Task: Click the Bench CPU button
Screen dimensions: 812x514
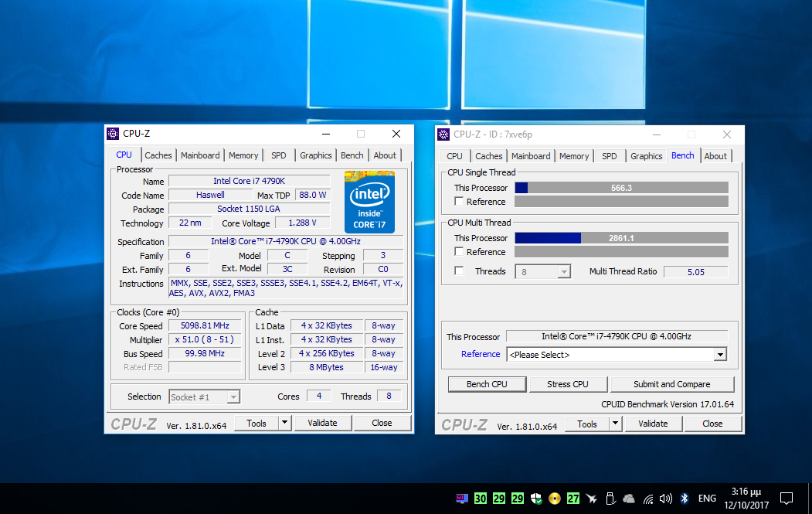Action: tap(487, 384)
